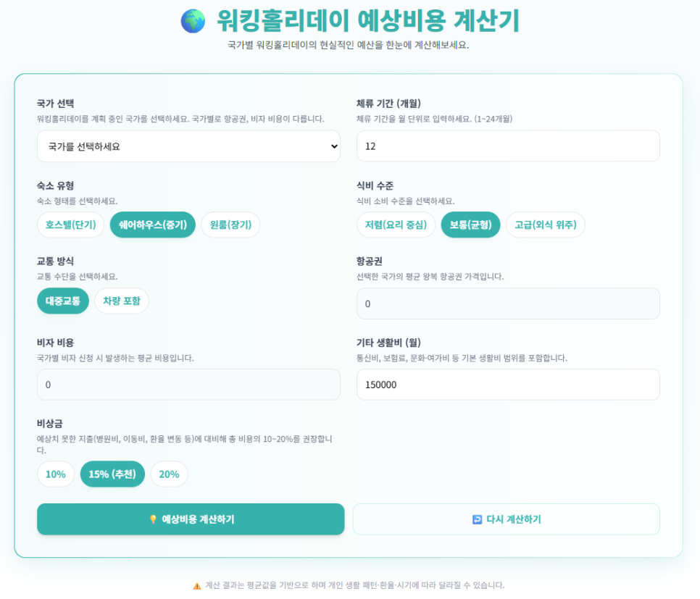This screenshot has height=599, width=700.
Task: Select 호스텔(단기) accommodation type
Action: click(70, 225)
